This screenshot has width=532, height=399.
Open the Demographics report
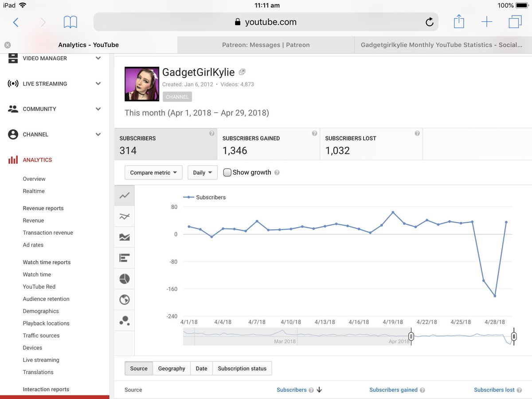coord(41,311)
